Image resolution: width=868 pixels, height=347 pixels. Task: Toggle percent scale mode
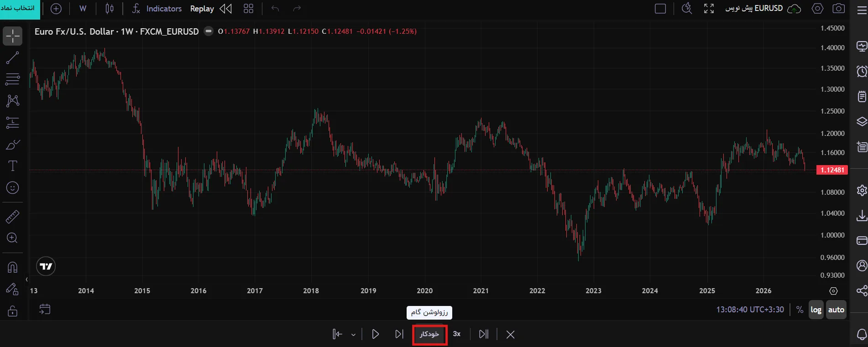click(800, 310)
